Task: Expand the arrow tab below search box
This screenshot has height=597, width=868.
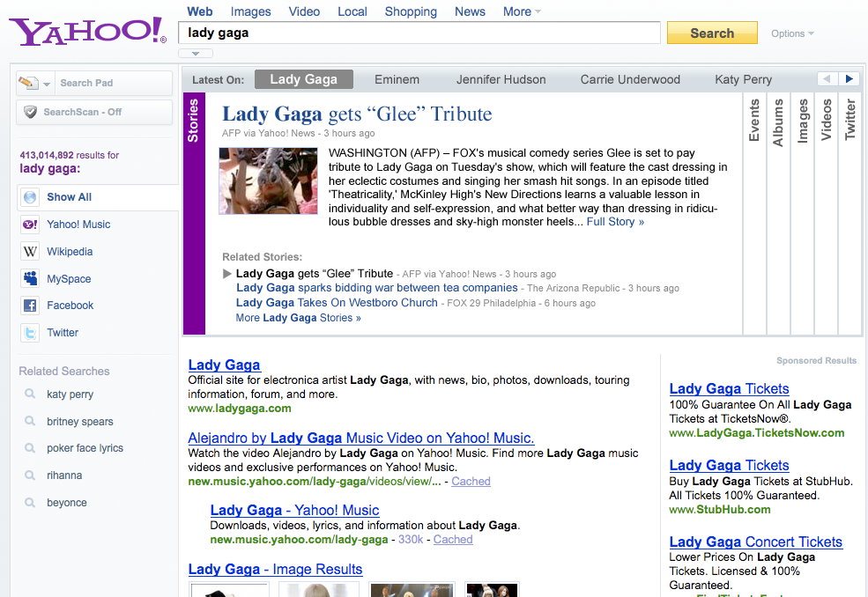Action: (195, 54)
